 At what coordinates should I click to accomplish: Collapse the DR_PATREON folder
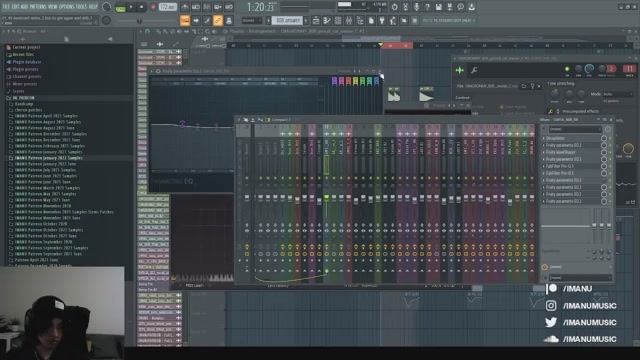tap(24, 98)
